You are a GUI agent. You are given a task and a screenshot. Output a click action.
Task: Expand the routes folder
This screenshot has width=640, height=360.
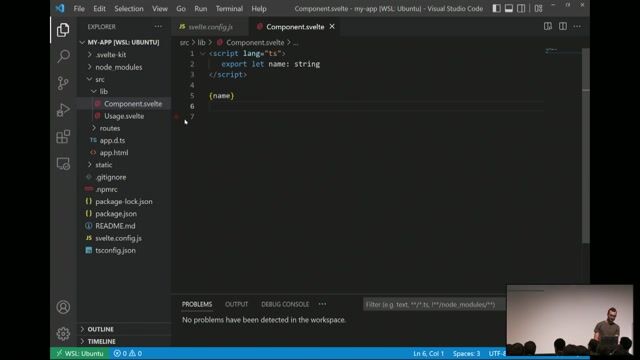(124, 128)
